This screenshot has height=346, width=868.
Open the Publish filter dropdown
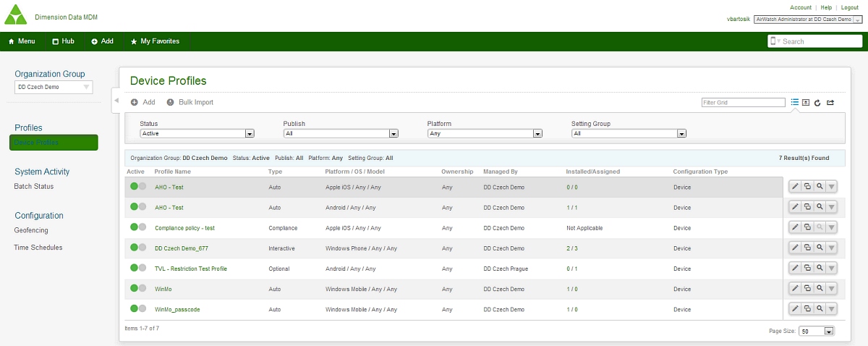(x=341, y=133)
